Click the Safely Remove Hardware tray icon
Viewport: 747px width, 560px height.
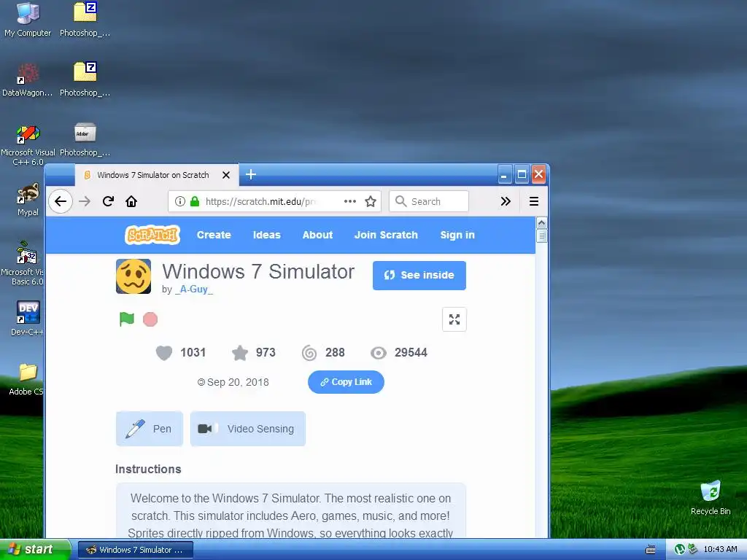click(693, 550)
